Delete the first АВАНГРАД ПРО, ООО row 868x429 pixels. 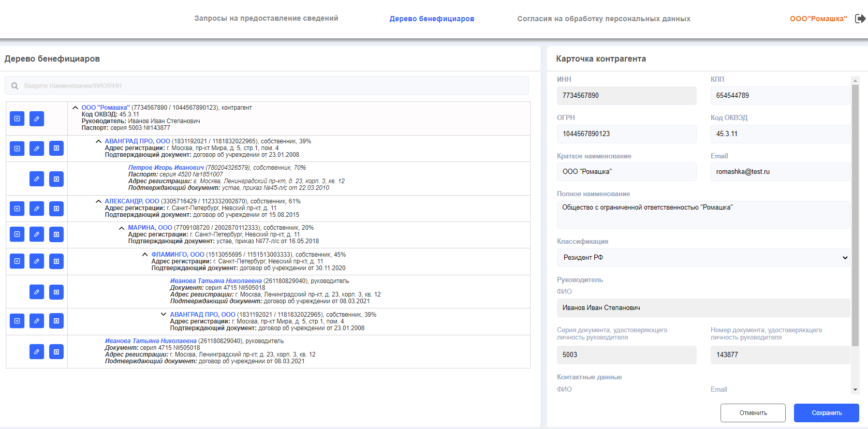(x=56, y=149)
